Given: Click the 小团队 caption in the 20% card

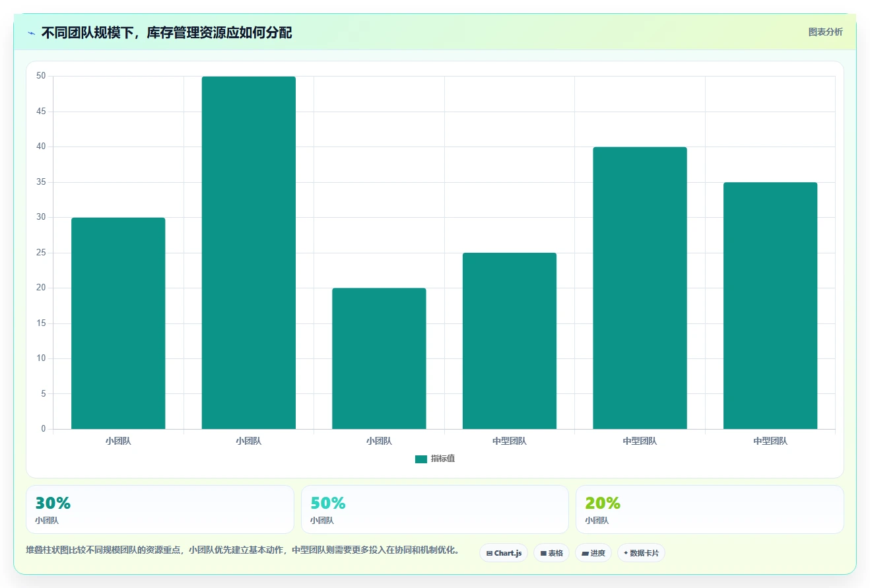Looking at the screenshot, I should tap(597, 521).
